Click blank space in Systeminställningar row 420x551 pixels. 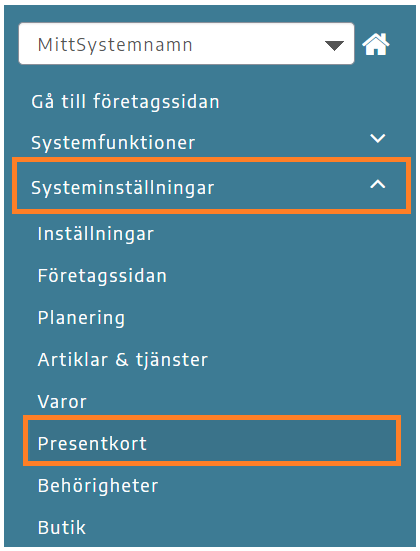point(292,186)
